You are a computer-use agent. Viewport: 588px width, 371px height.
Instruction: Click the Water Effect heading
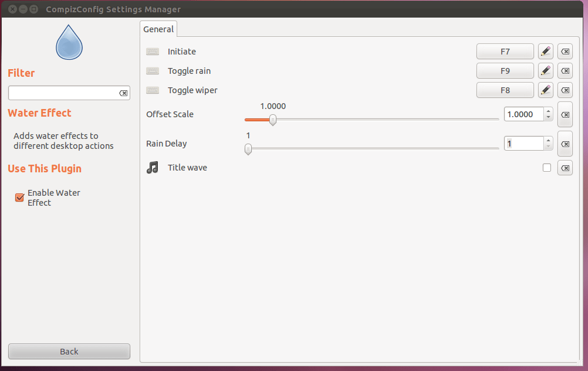click(x=39, y=113)
